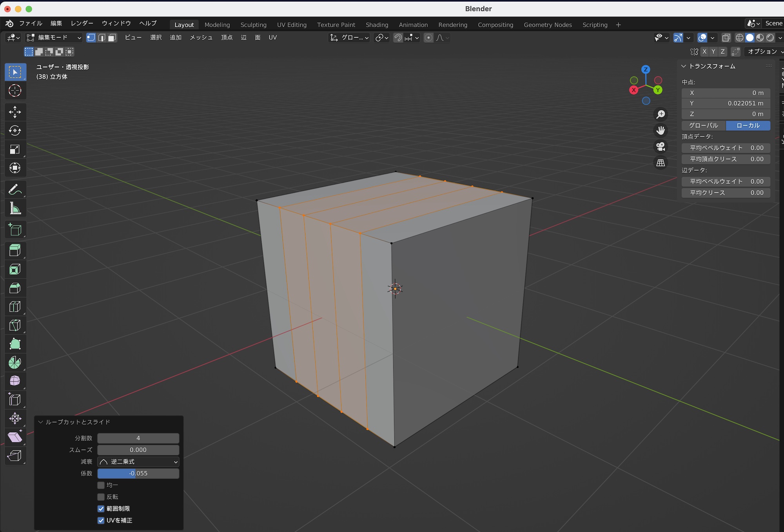Open the 編集モード mode dropdown
The image size is (784, 532).
(54, 38)
